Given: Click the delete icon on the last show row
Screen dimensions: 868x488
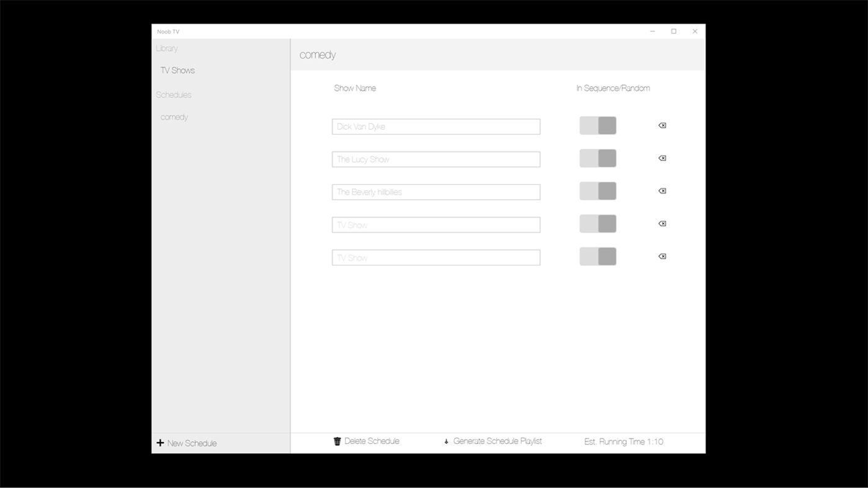Looking at the screenshot, I should (x=662, y=256).
